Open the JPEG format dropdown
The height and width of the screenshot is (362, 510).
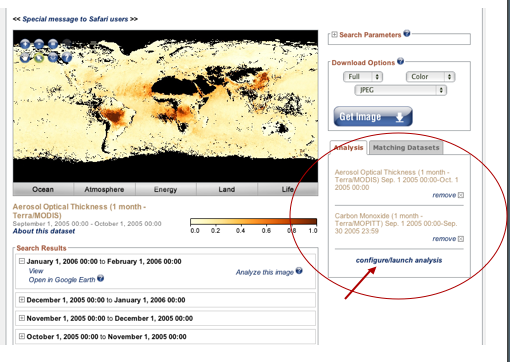point(400,90)
